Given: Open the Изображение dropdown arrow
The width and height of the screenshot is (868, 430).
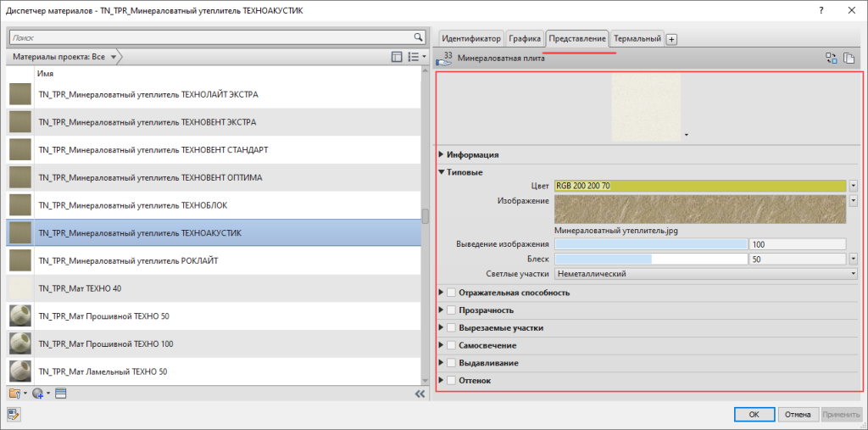Looking at the screenshot, I should click(853, 200).
